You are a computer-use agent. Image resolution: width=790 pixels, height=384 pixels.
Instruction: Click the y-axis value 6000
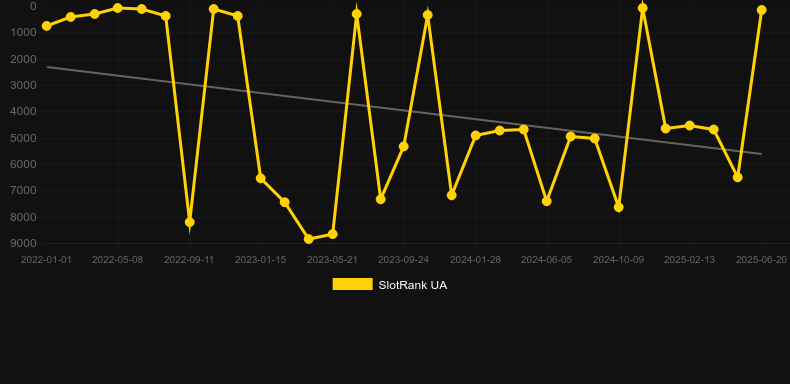(23, 164)
